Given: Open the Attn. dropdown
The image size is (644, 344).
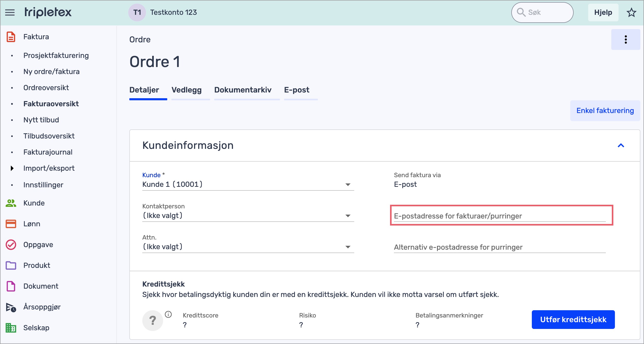Looking at the screenshot, I should (x=248, y=247).
